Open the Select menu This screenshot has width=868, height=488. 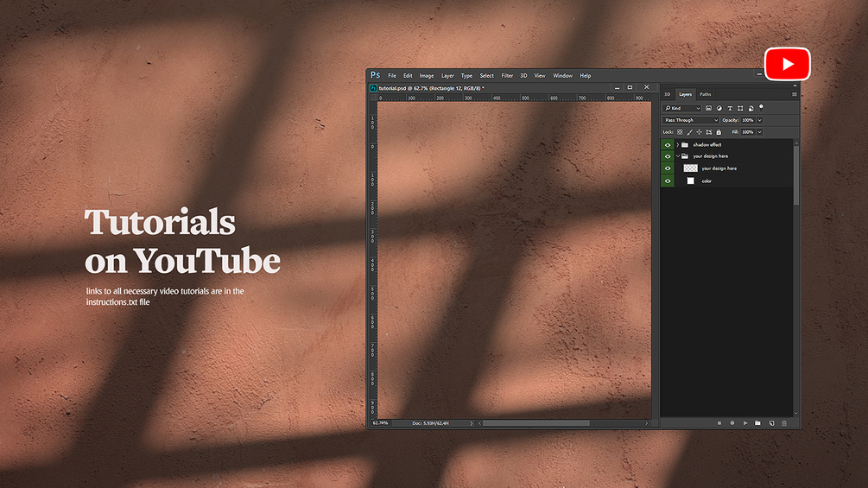(486, 76)
